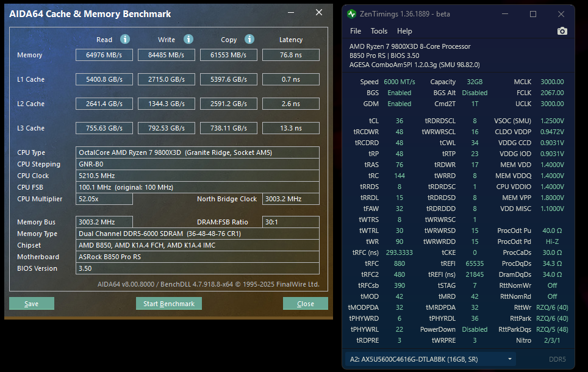Click the Copy info icon in AIDA64
Image resolution: width=588 pixels, height=372 pixels.
249,39
